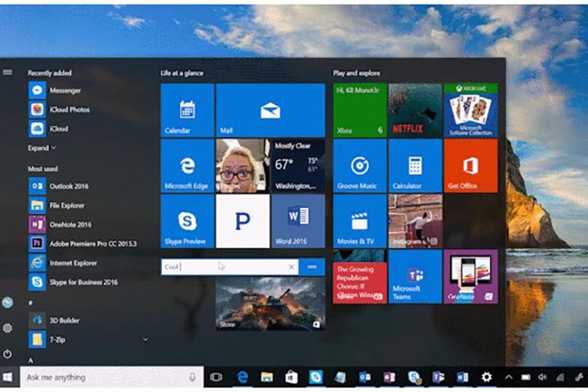Expand the 7-Zip folder chevron
The image size is (588, 392).
tap(145, 340)
